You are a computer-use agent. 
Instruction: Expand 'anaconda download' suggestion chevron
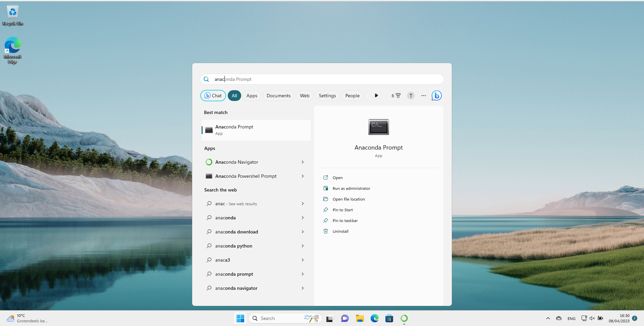coord(303,232)
